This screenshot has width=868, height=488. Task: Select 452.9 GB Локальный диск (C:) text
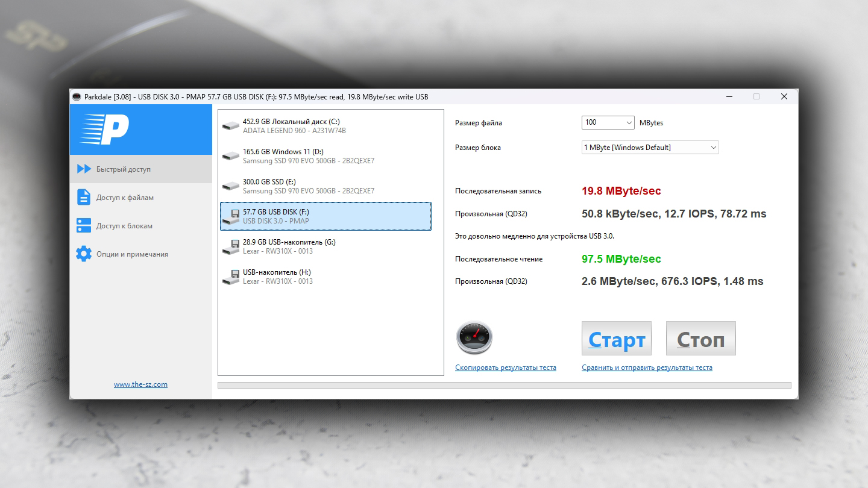coord(291,122)
